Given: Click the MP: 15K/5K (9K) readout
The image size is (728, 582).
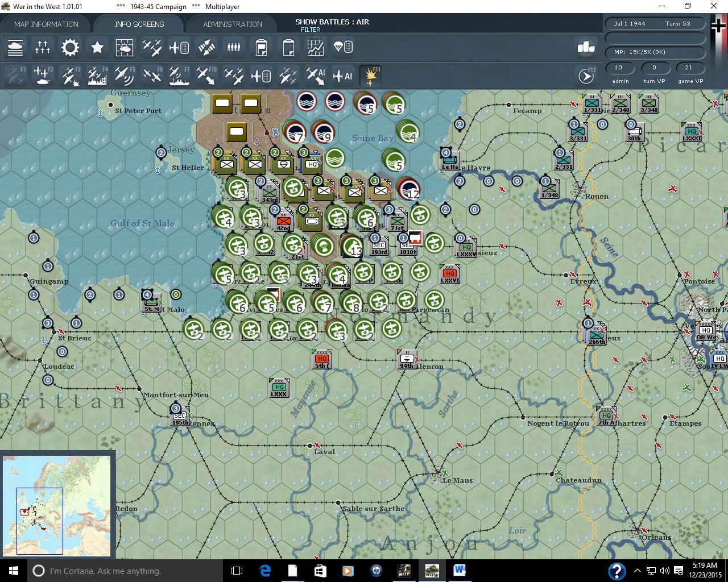Looking at the screenshot, I should pyautogui.click(x=655, y=52).
